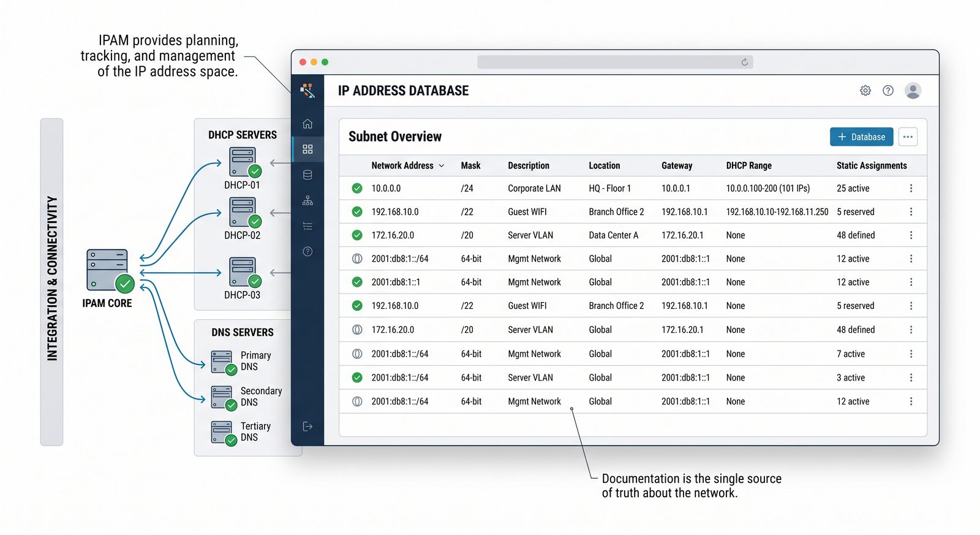The height and width of the screenshot is (535, 980).
Task: Sort by the DHCP Range column header
Action: [x=748, y=166]
